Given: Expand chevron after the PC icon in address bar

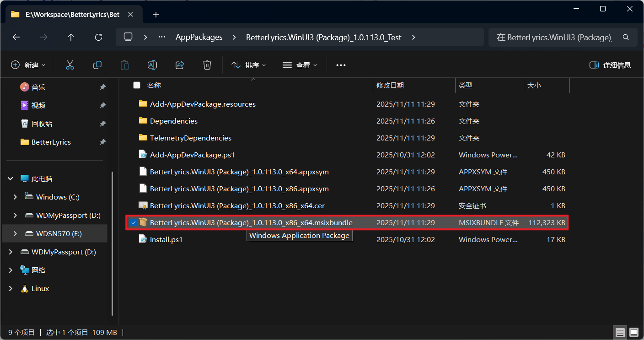Looking at the screenshot, I should [x=145, y=37].
